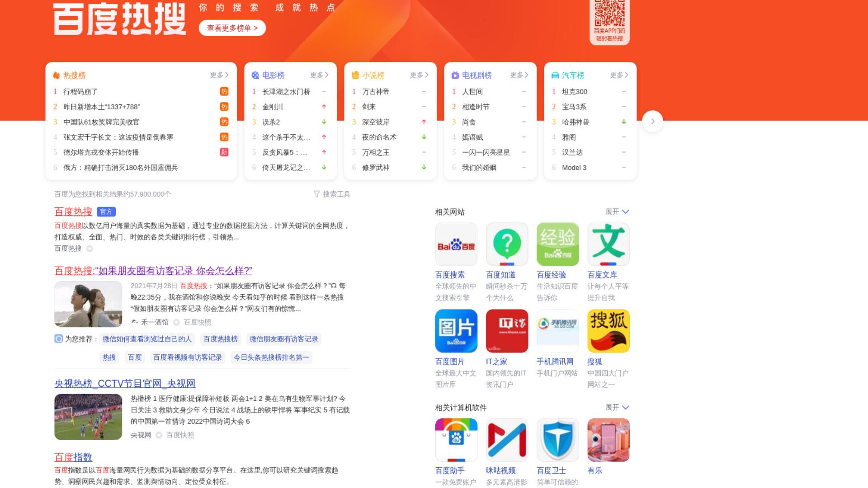The image size is (868, 488).
Task: Open the 手机腾讯网 site icon
Action: coord(557,331)
